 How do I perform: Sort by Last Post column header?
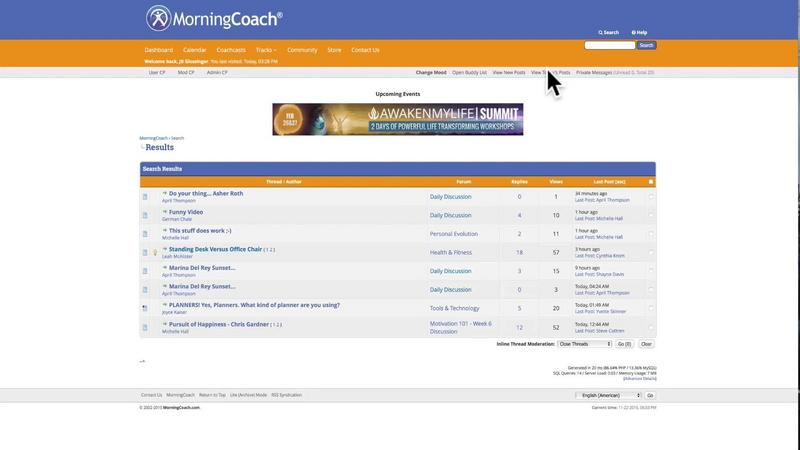[x=609, y=182]
